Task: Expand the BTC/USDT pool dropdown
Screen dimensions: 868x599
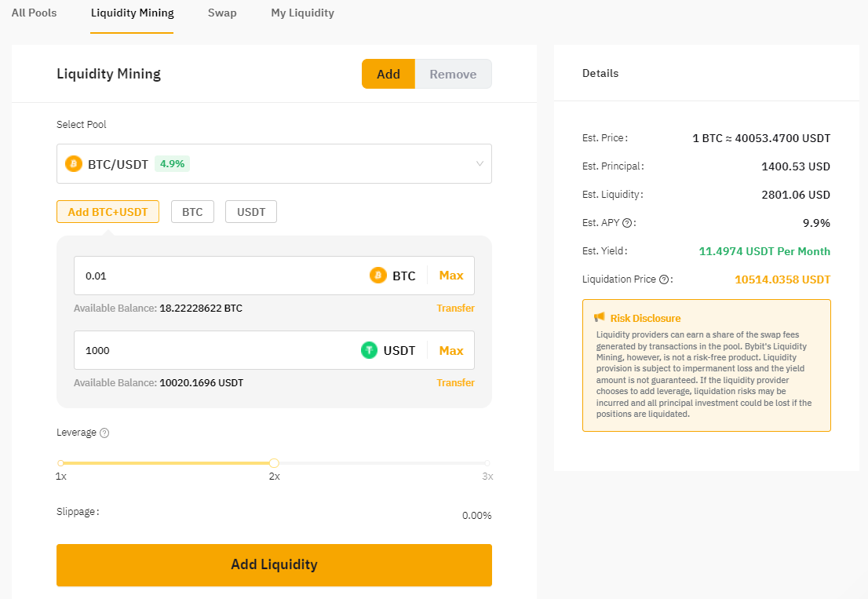Action: coord(274,164)
